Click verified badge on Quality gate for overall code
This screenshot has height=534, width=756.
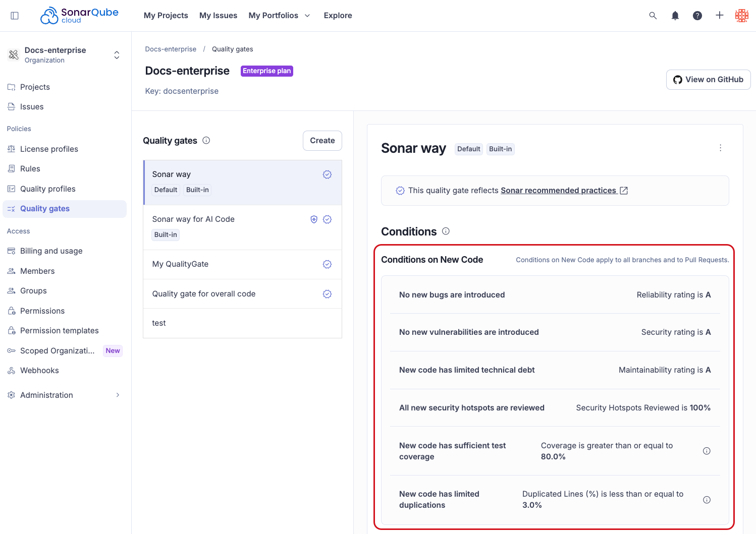[327, 294]
